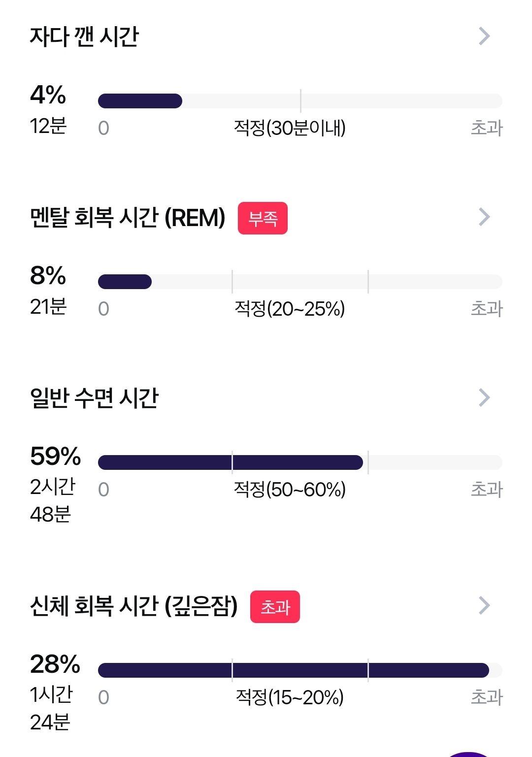
Task: Tap the 적정(30분이내) range label
Action: click(x=290, y=128)
